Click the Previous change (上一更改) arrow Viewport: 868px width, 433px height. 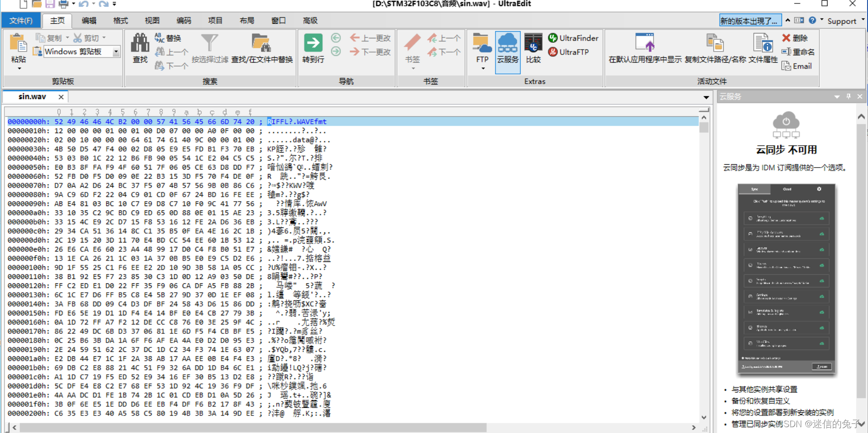tap(355, 37)
